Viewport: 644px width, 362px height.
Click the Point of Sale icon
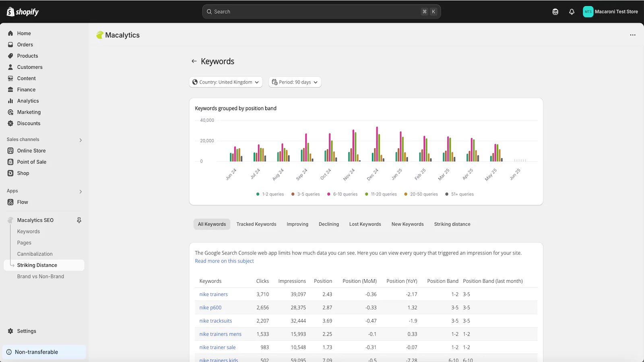tap(10, 162)
